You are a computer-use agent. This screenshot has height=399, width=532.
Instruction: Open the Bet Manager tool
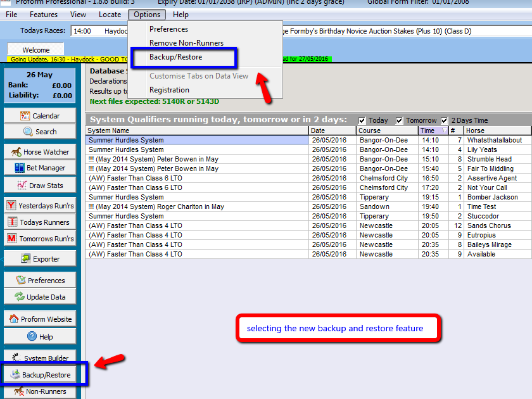[x=40, y=168]
